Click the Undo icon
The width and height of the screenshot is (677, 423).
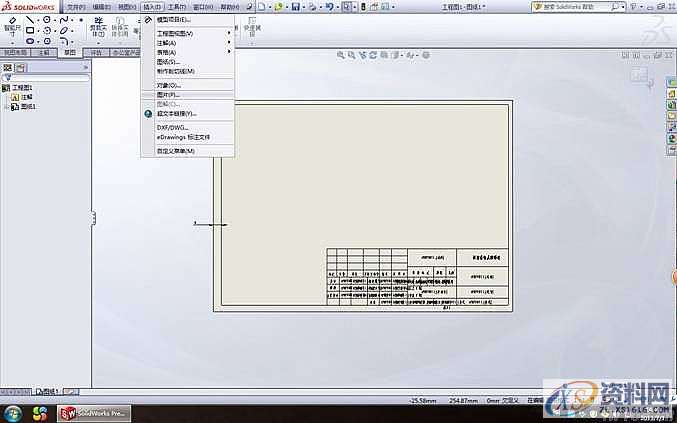point(329,6)
